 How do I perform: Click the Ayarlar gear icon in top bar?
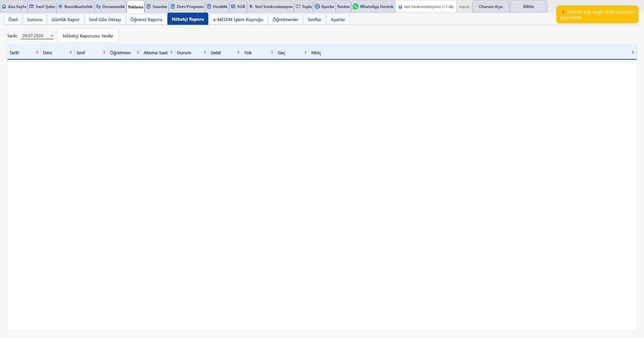pyautogui.click(x=317, y=6)
